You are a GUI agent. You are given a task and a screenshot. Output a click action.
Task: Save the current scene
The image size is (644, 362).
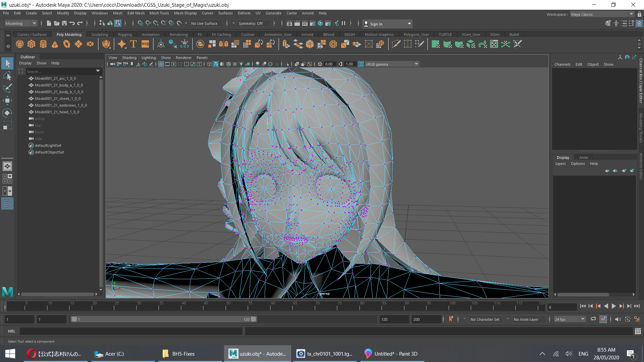point(64,23)
